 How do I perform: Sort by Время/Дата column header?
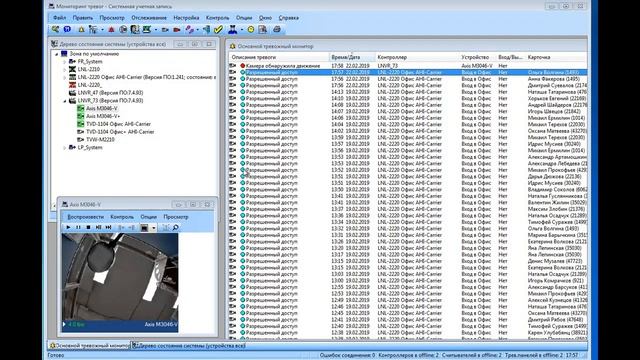[352, 58]
